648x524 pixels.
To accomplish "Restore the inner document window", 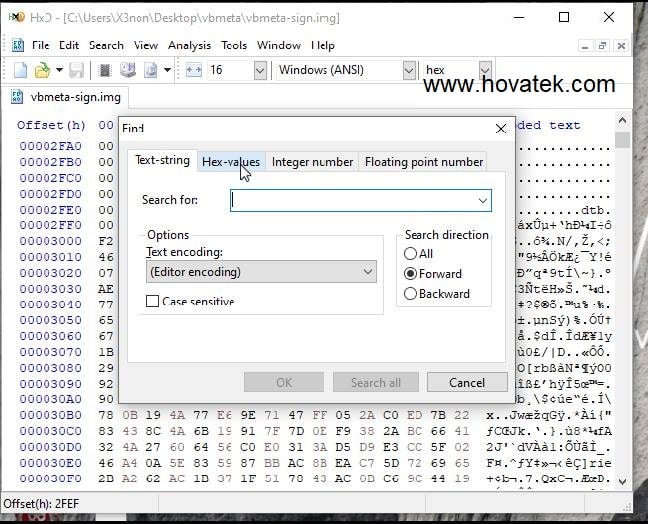I will click(x=603, y=46).
